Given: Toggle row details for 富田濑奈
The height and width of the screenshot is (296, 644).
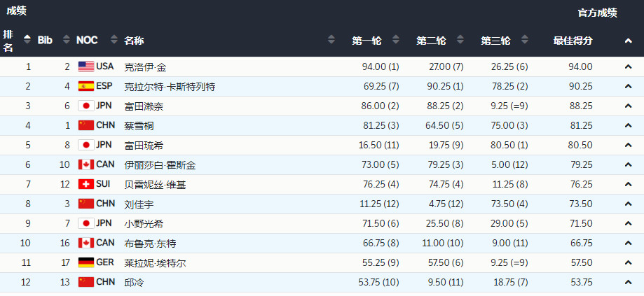Looking at the screenshot, I should click(x=628, y=106).
